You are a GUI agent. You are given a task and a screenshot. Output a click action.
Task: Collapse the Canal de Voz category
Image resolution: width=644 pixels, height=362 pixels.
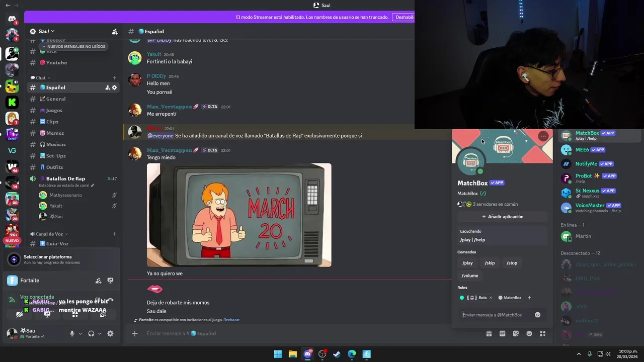click(49, 234)
